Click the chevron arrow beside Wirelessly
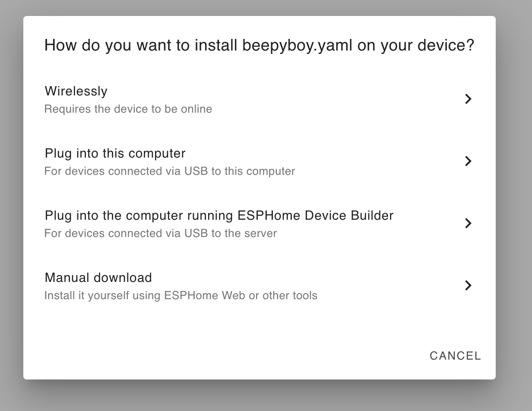532x411 pixels. click(468, 99)
